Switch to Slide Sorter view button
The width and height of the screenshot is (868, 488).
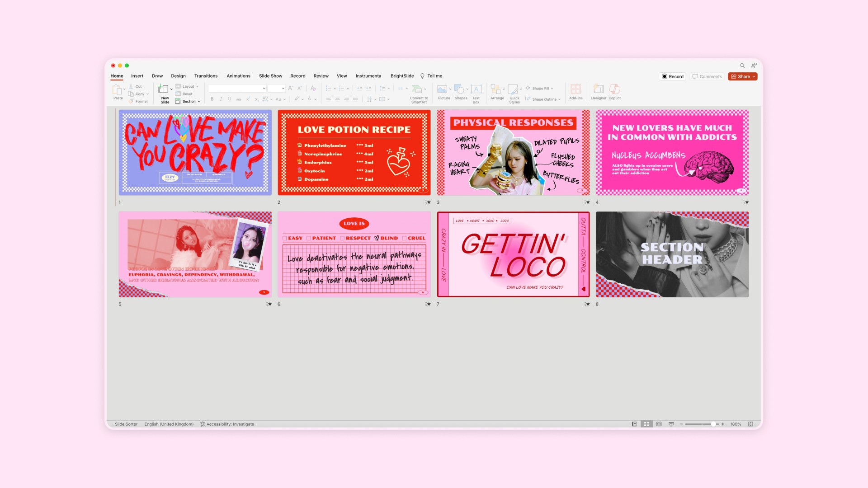tap(646, 424)
